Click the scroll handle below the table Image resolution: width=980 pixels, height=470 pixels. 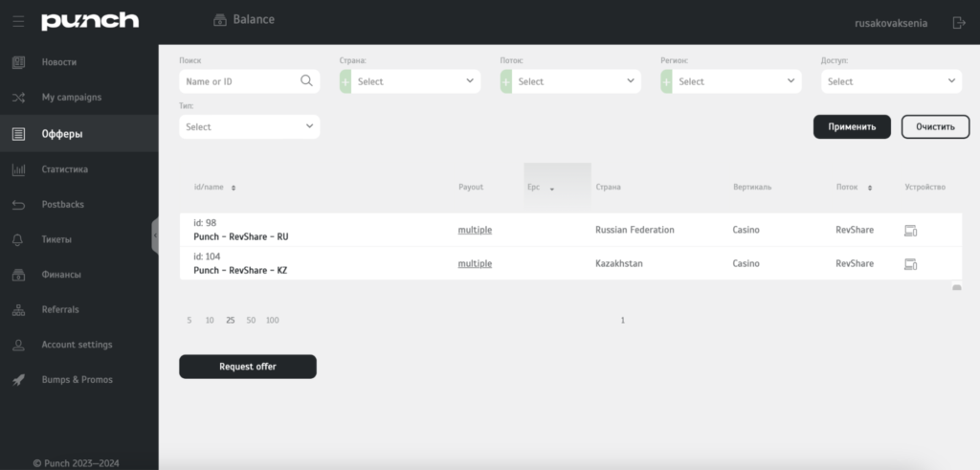[956, 287]
